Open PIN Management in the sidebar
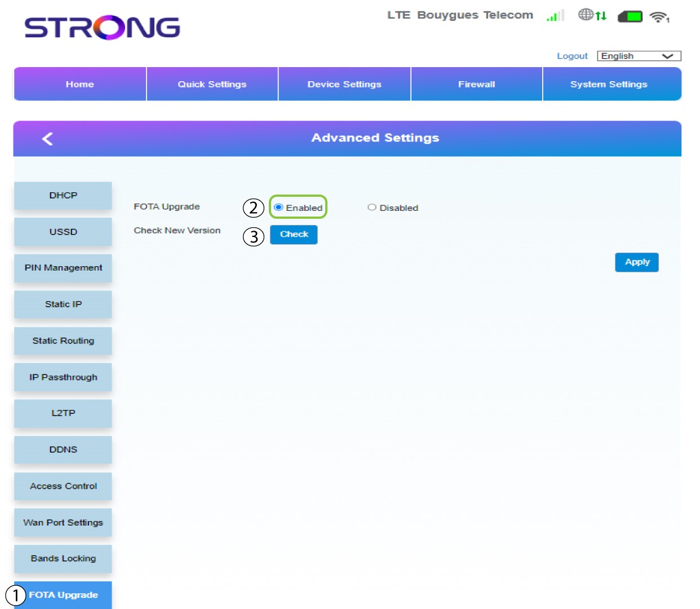This screenshot has height=609, width=700. coord(63,268)
